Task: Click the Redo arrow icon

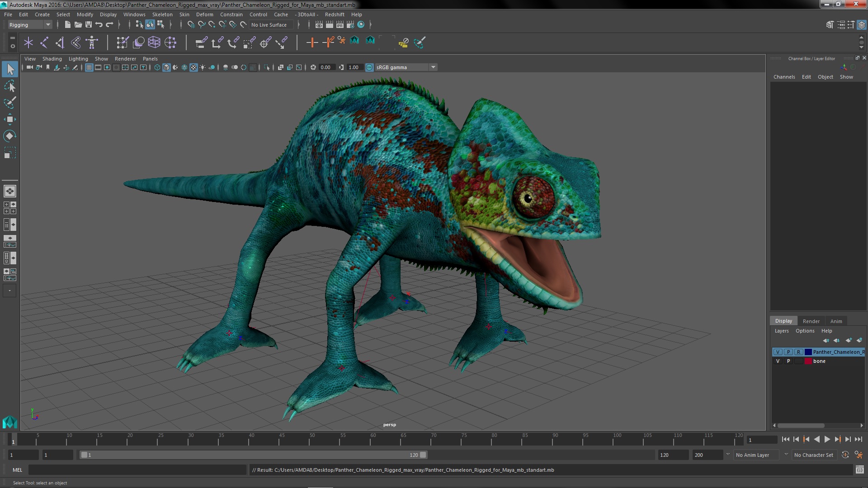Action: click(x=109, y=25)
